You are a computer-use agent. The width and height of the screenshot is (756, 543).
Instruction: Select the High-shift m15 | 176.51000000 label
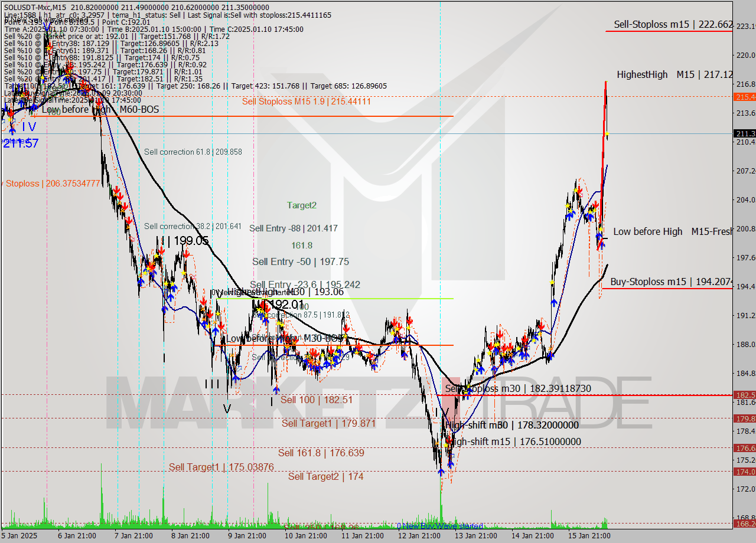515,441
